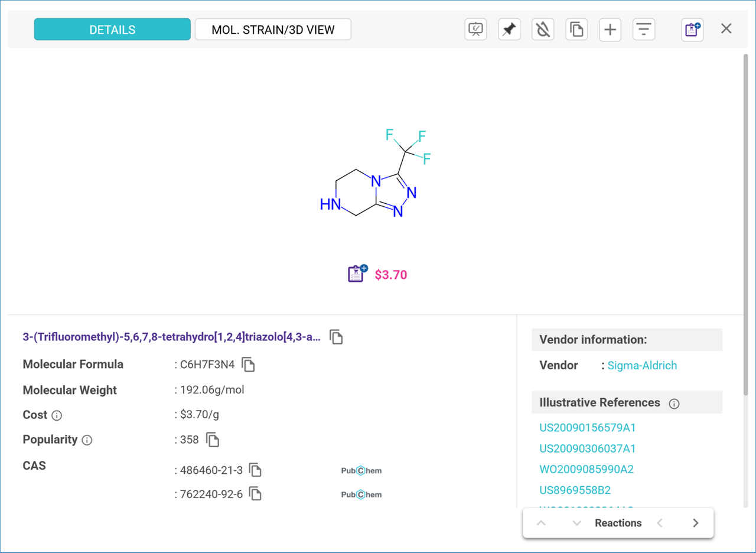Copy the molecular formula C6H7F3N4

248,365
